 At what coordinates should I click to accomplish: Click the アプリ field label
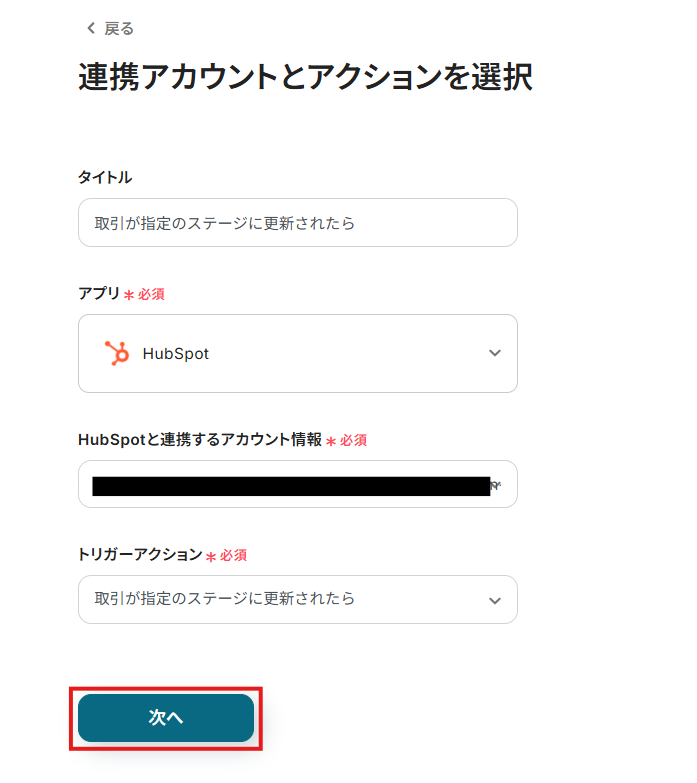99,294
